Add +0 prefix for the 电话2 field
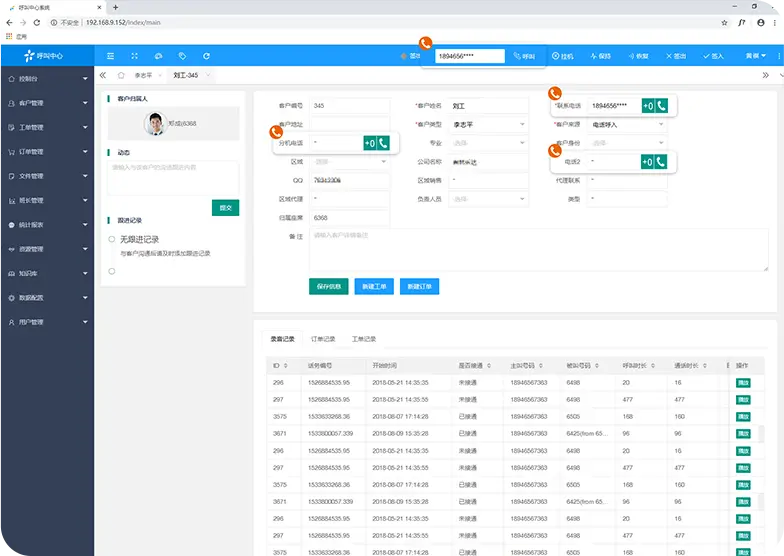Screen dimensions: 784x556 pos(647,162)
